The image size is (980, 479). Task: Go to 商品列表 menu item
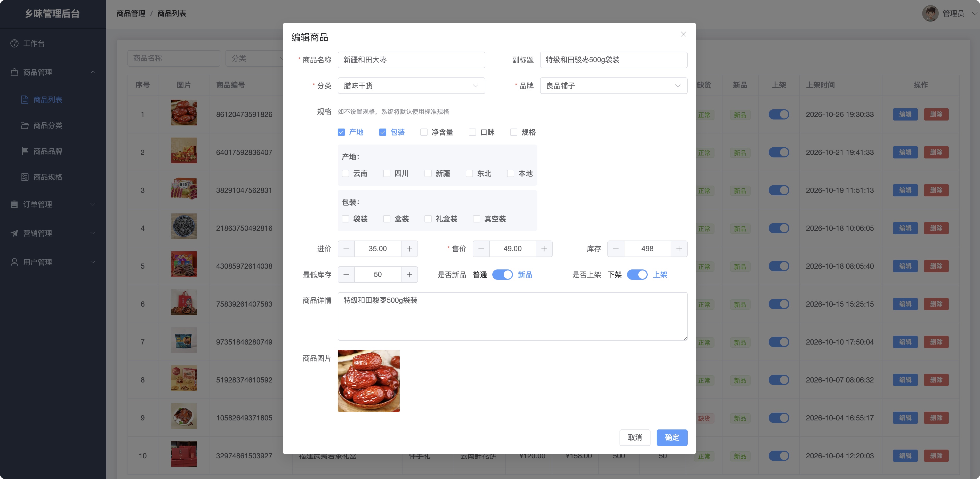point(53,100)
